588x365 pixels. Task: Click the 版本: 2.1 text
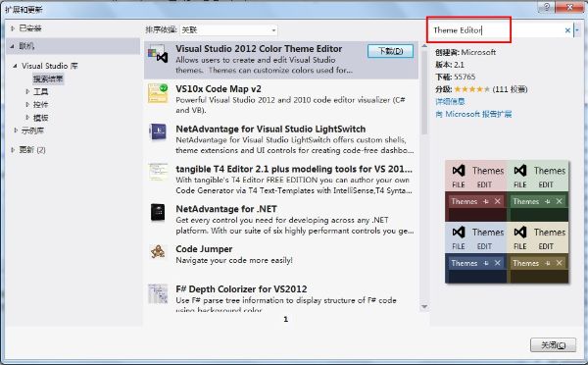click(x=450, y=65)
